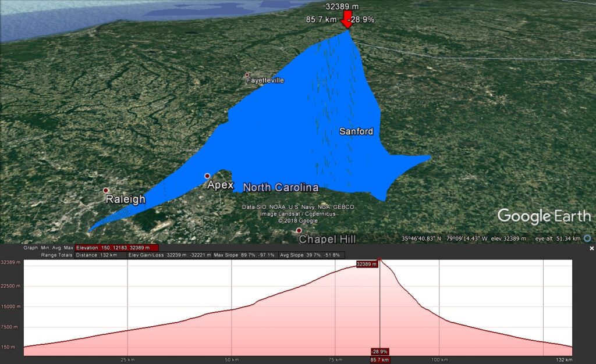Click the Sanford label on the map

pos(356,132)
